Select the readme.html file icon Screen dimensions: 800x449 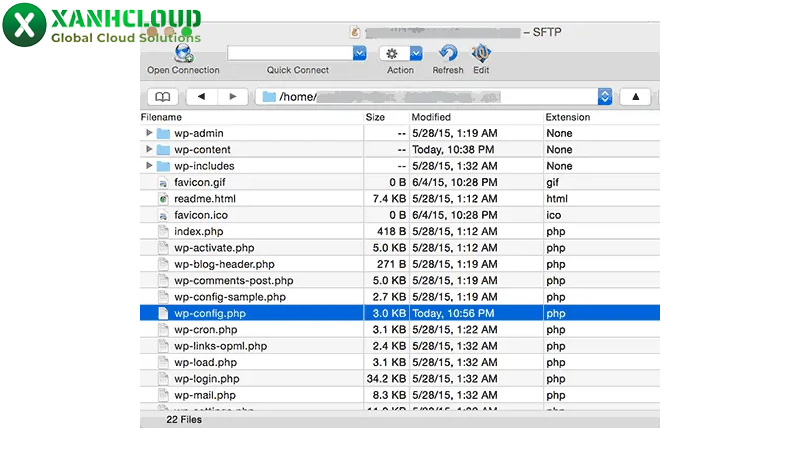coord(164,199)
